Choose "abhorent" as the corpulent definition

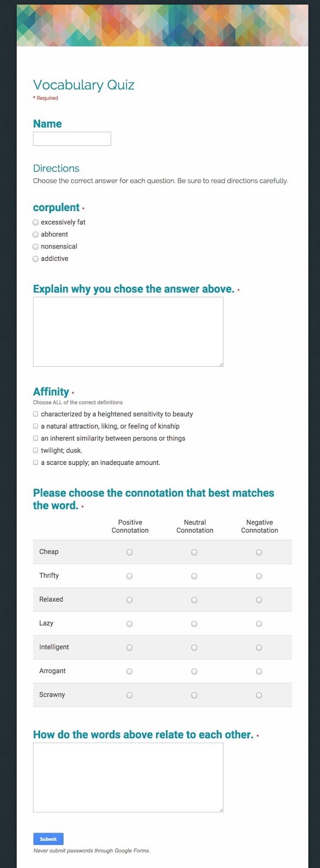[35, 234]
